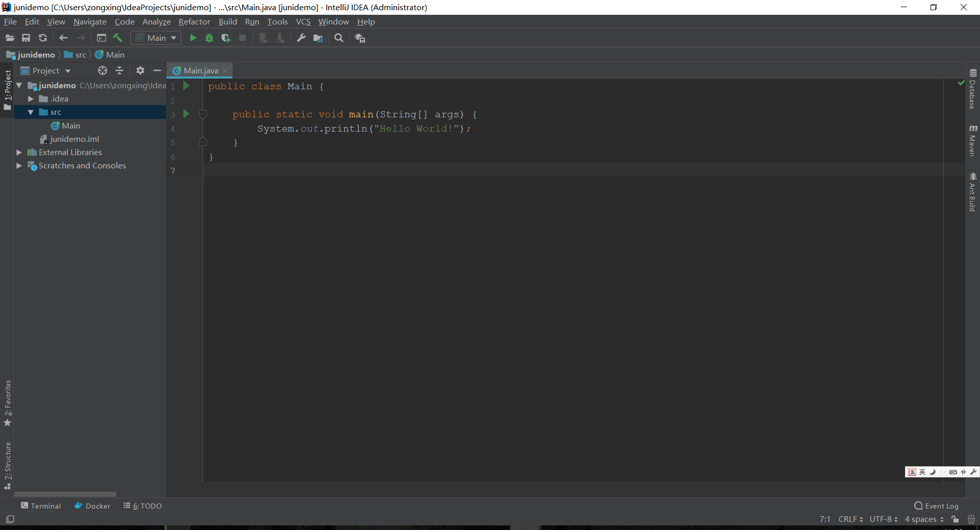Toggle the 1: Project tool window button
Screen dimensions: 980x530
tap(8, 90)
